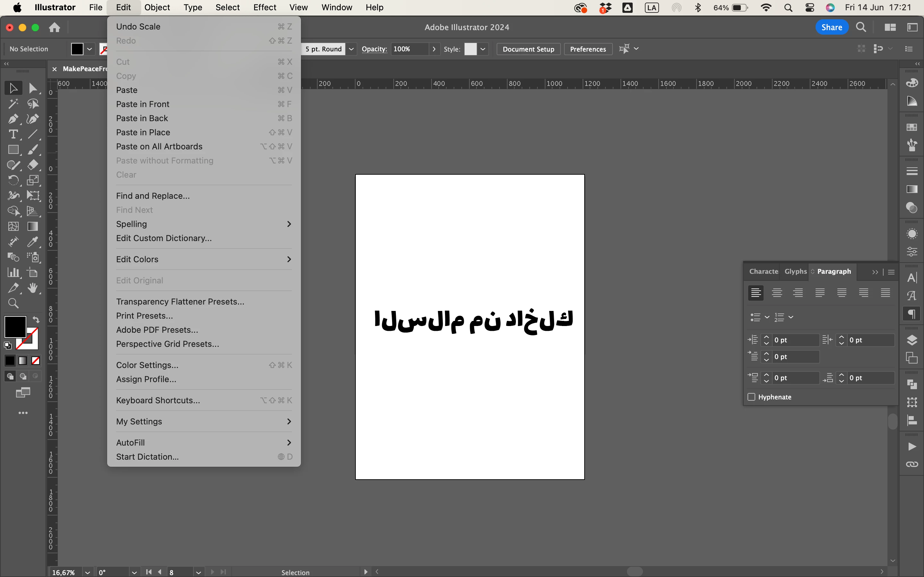Click the black fill color swatch
The image size is (924, 577).
[x=15, y=327]
